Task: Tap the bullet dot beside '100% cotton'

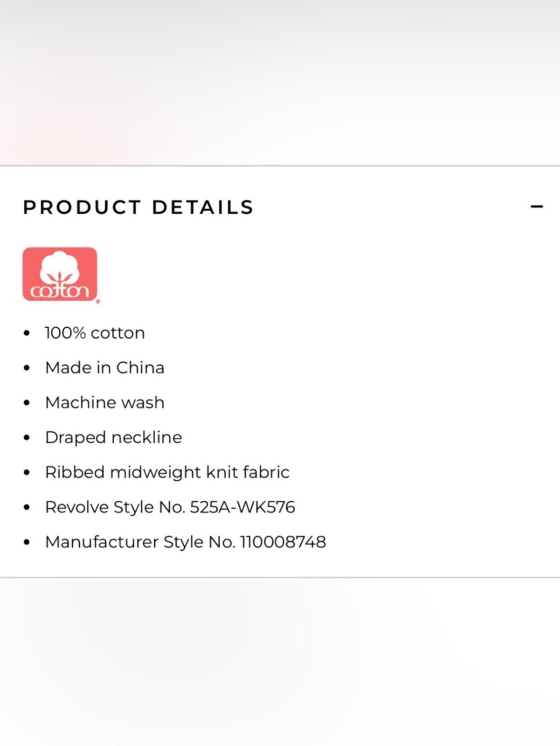Action: pyautogui.click(x=27, y=333)
